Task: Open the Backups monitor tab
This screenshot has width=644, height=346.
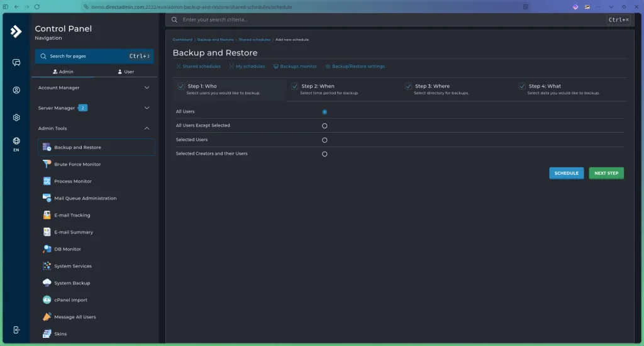Action: [x=296, y=66]
